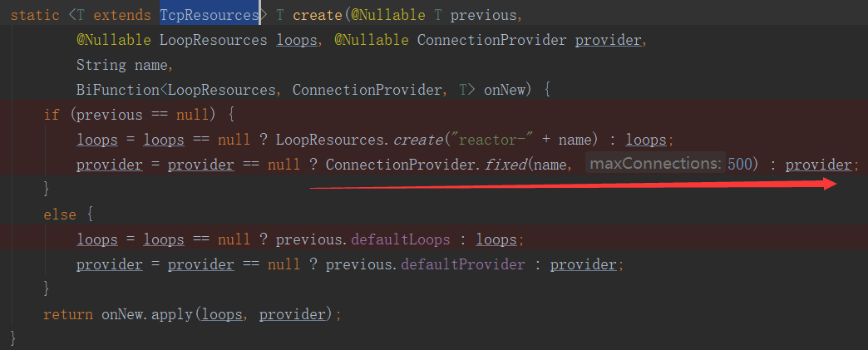Image resolution: width=868 pixels, height=350 pixels.
Task: Click the ConnectionProvider.fixed method call
Action: coord(426,165)
